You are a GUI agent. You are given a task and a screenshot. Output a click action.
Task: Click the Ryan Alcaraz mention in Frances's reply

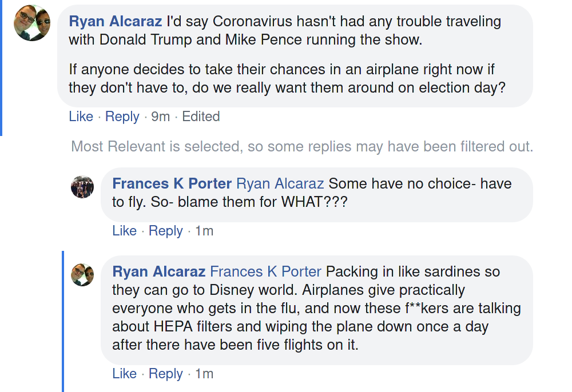click(x=280, y=184)
